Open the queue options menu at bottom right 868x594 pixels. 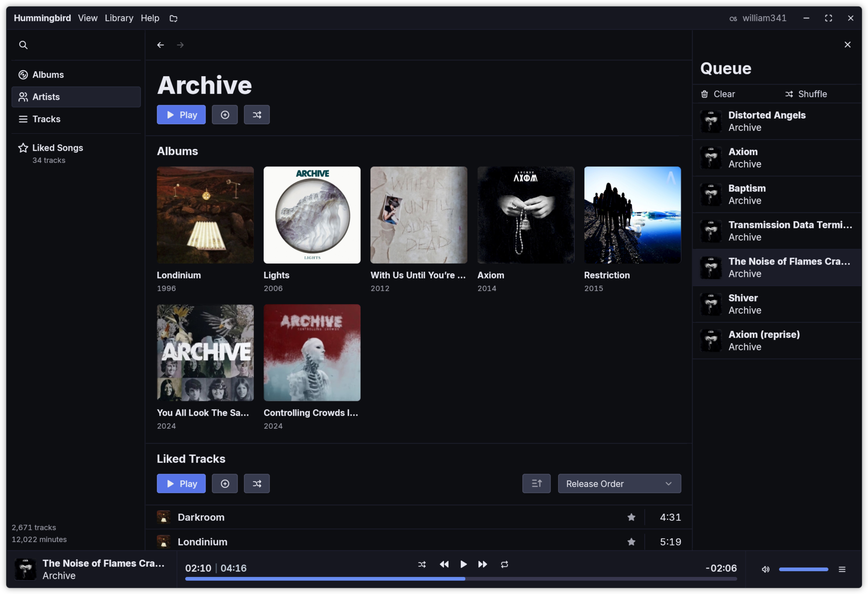842,569
